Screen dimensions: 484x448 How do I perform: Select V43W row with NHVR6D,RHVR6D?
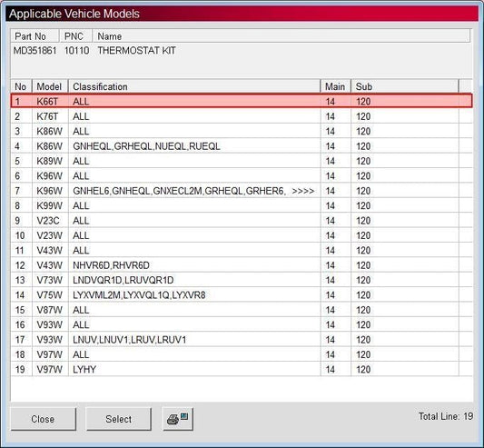click(242, 265)
